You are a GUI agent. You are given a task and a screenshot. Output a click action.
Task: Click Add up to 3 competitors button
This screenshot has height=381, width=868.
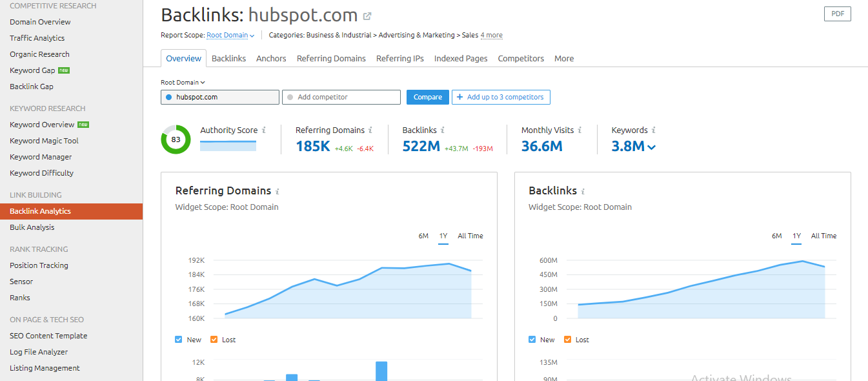(501, 98)
